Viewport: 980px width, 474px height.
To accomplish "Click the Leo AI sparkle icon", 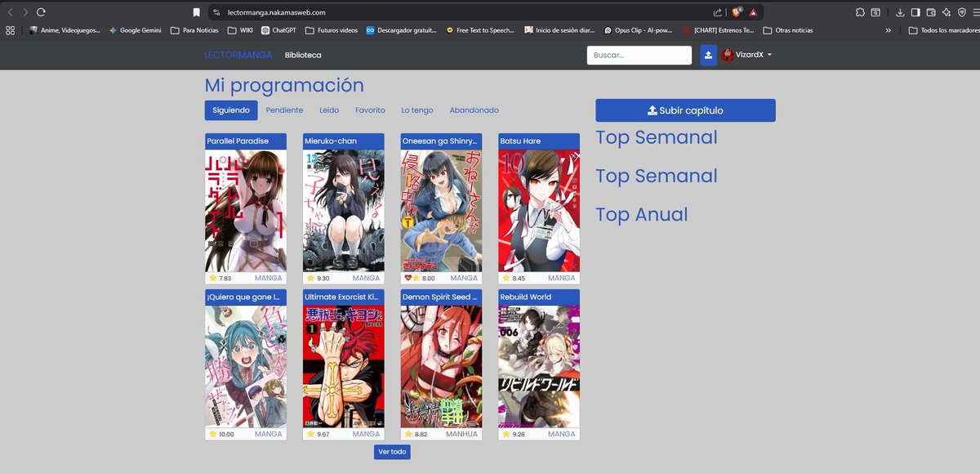I will click(946, 12).
